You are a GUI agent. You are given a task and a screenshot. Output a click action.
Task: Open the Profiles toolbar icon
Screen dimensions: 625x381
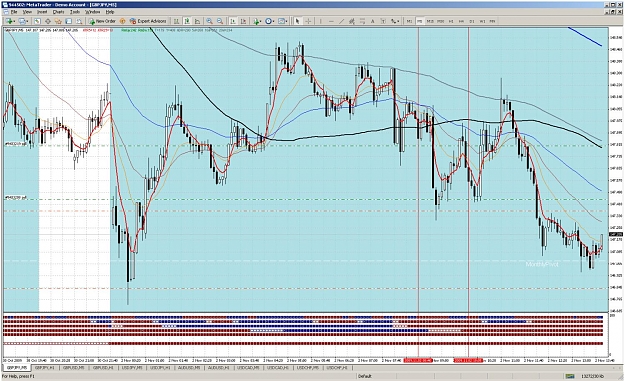point(23,21)
